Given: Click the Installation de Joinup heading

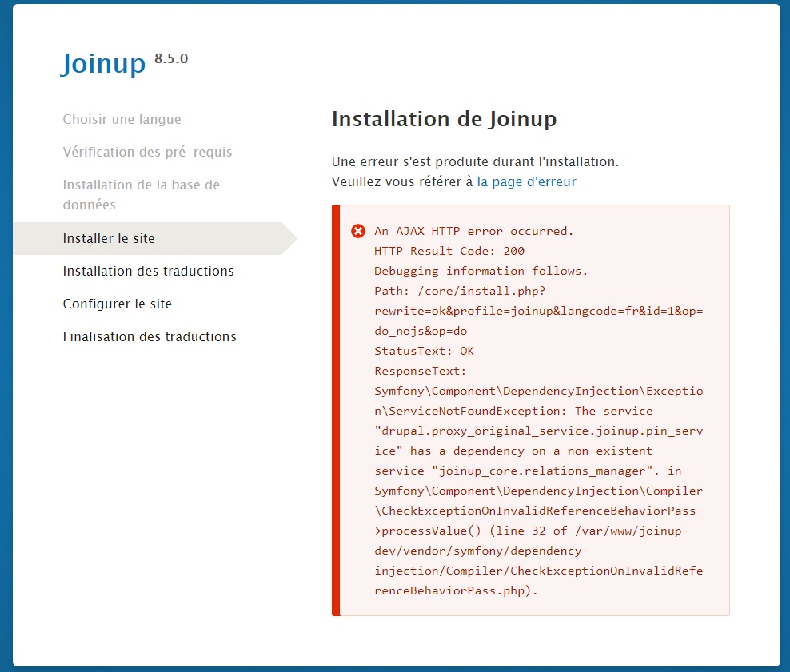Looking at the screenshot, I should 445,119.
